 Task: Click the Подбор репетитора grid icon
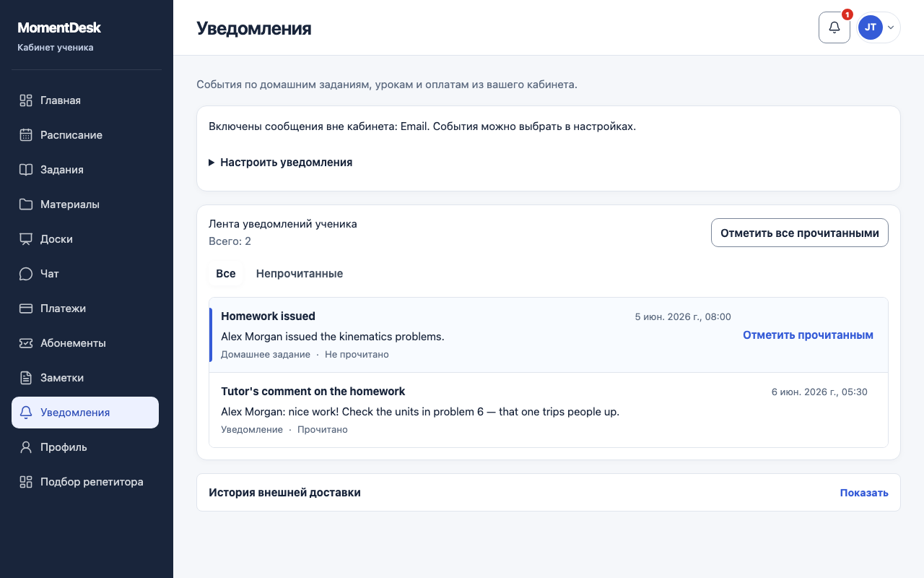click(26, 482)
